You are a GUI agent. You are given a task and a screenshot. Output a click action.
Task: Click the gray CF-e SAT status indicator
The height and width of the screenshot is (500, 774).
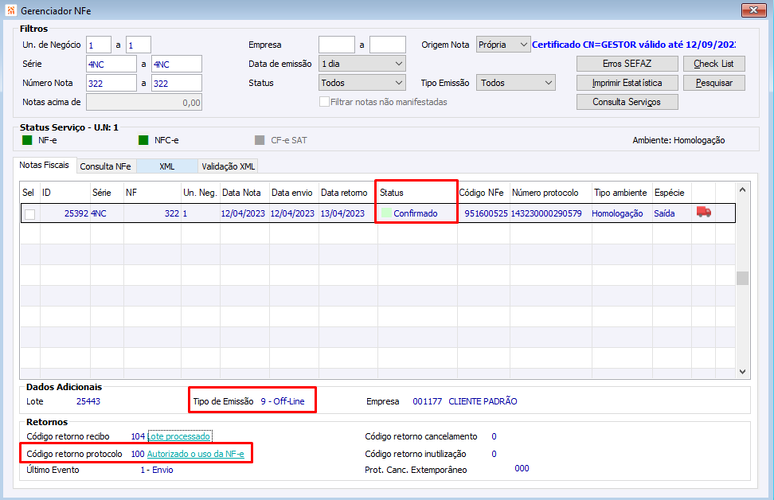260,140
